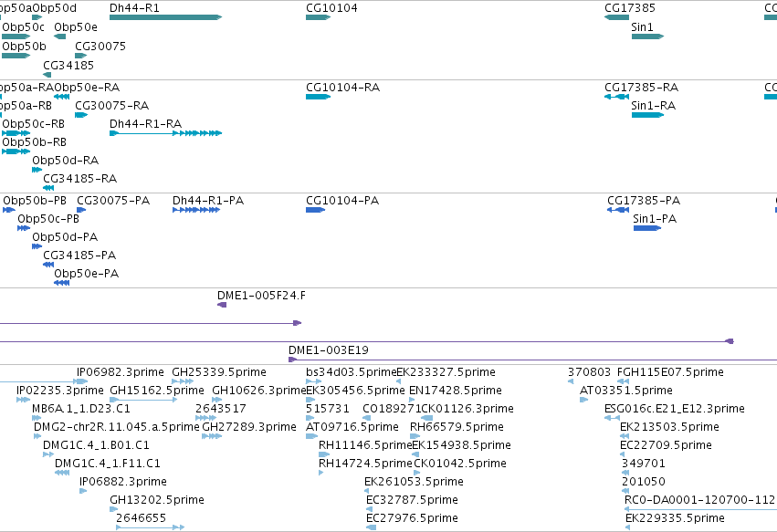
Task: Select the Dh44-R1-PA protein label
Action: pos(208,201)
